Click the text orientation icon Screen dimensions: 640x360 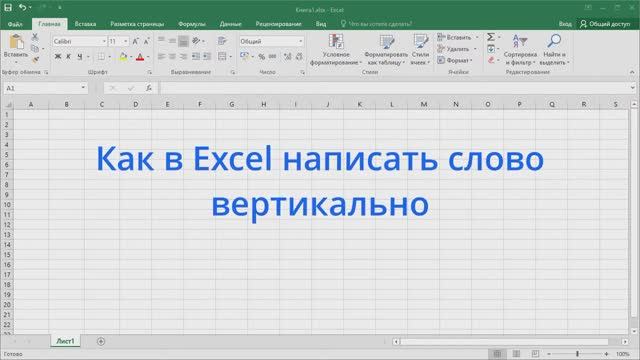coord(196,41)
